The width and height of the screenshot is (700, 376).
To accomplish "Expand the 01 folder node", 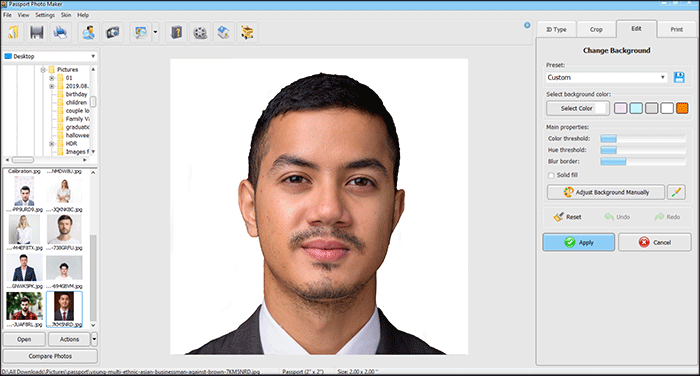I will (x=51, y=78).
